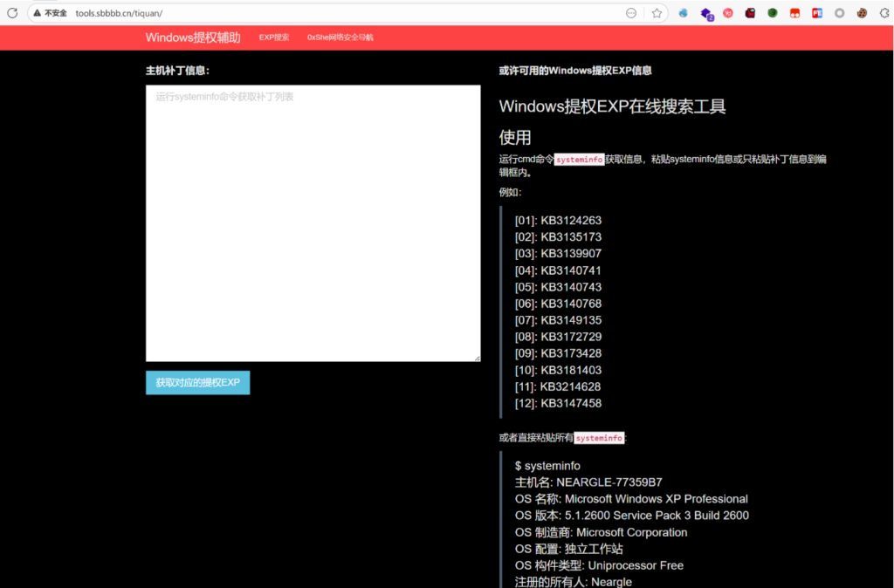
Task: Click into the systeminfo patch list textarea
Action: coord(313,223)
